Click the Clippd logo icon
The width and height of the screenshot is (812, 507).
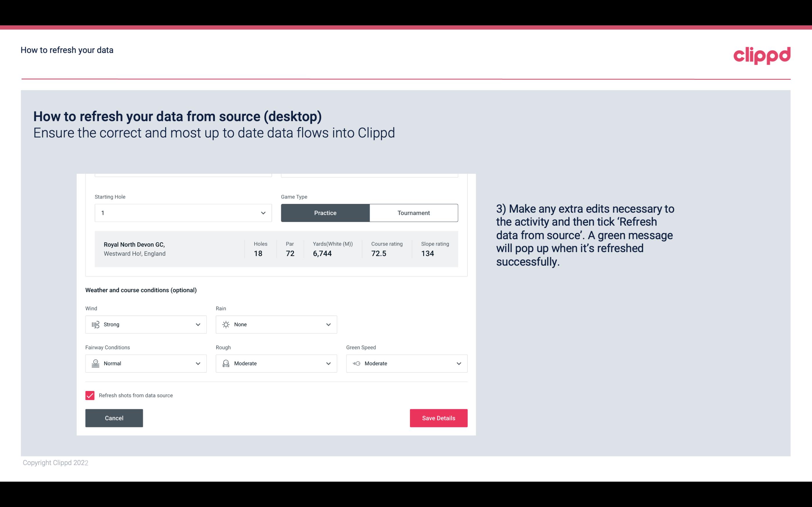click(x=762, y=55)
